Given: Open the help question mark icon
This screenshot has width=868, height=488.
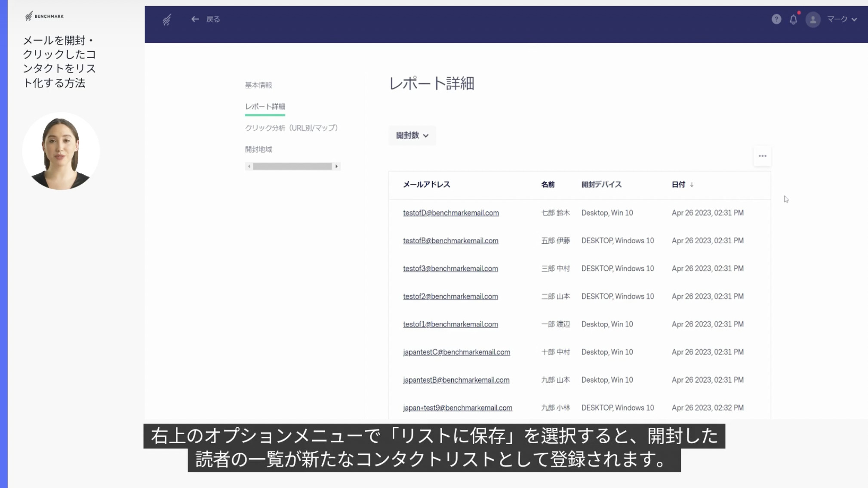Looking at the screenshot, I should tap(776, 19).
